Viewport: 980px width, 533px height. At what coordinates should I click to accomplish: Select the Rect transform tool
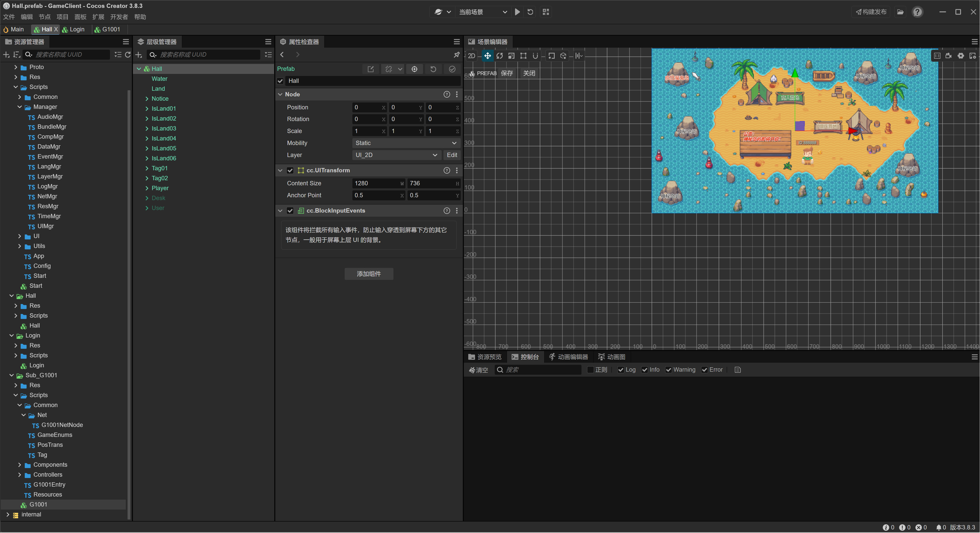(x=524, y=56)
